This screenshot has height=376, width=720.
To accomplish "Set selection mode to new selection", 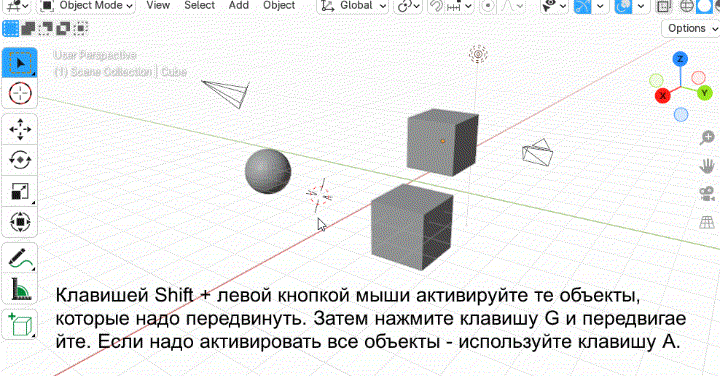I will point(11,28).
